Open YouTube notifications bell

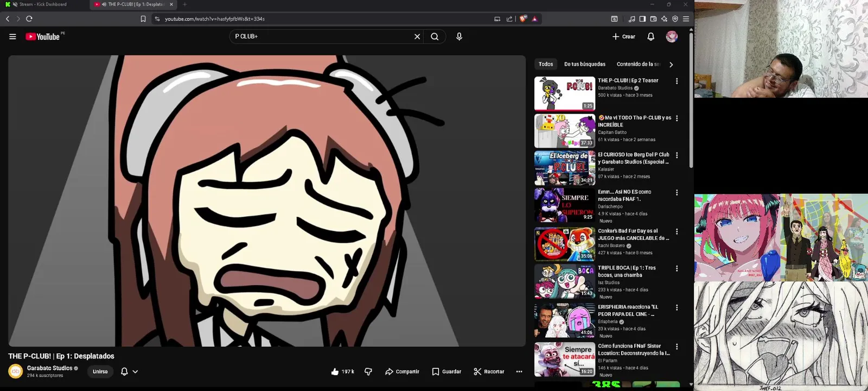click(x=650, y=36)
